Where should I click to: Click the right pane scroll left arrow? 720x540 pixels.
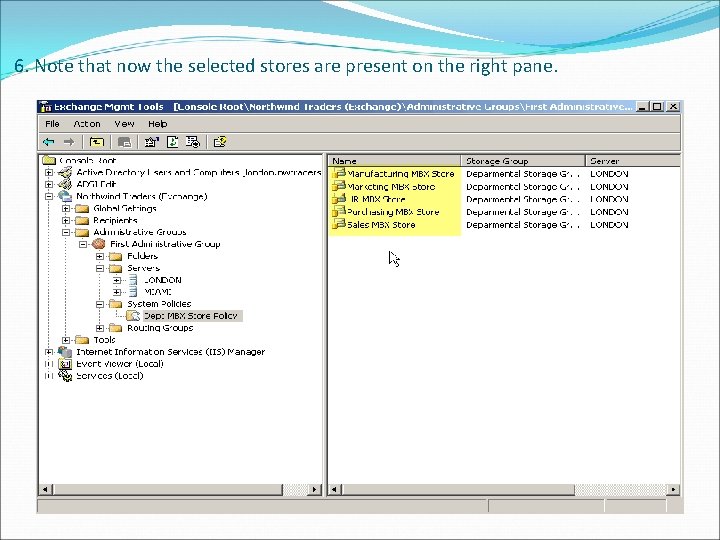(334, 489)
